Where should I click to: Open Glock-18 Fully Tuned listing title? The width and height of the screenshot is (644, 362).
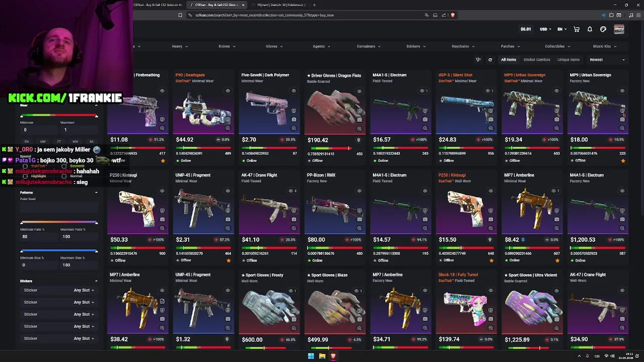458,275
